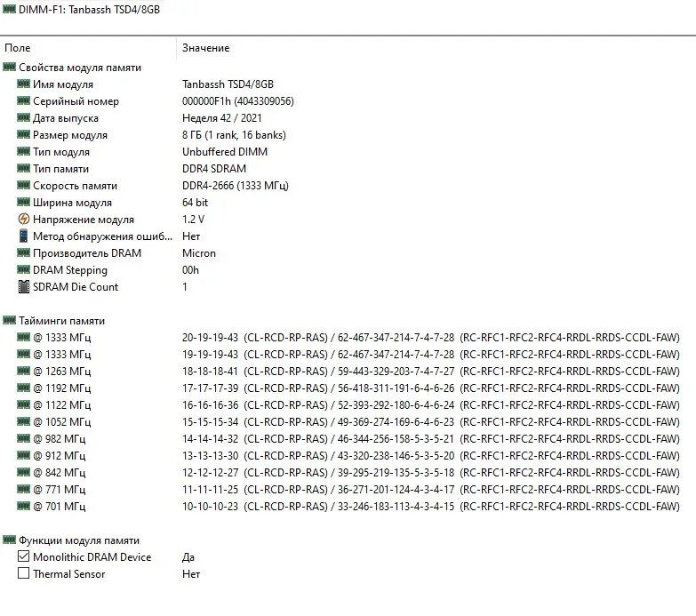Click the timings value starting 14-14-14-32

point(430,439)
